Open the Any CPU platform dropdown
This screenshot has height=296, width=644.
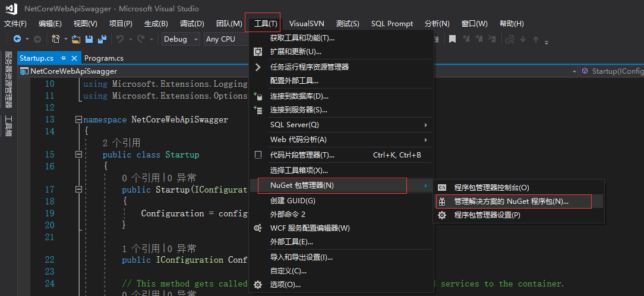(227, 39)
